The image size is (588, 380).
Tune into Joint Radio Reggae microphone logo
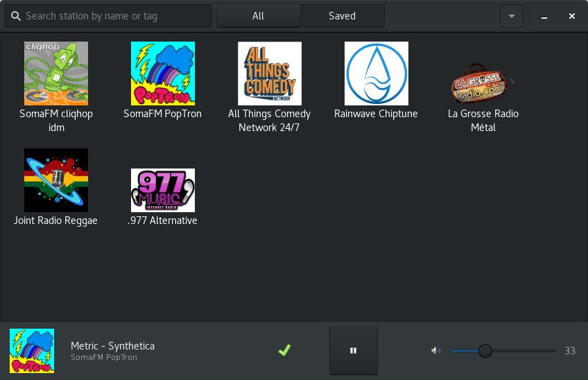click(x=56, y=180)
